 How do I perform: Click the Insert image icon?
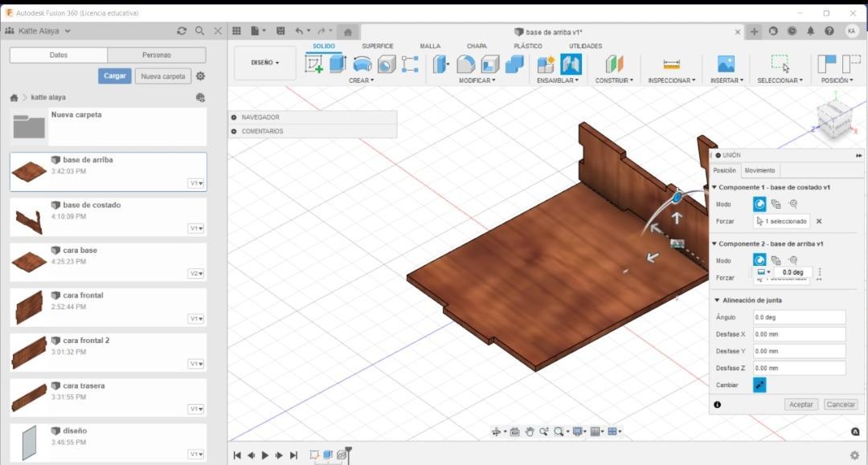[726, 64]
